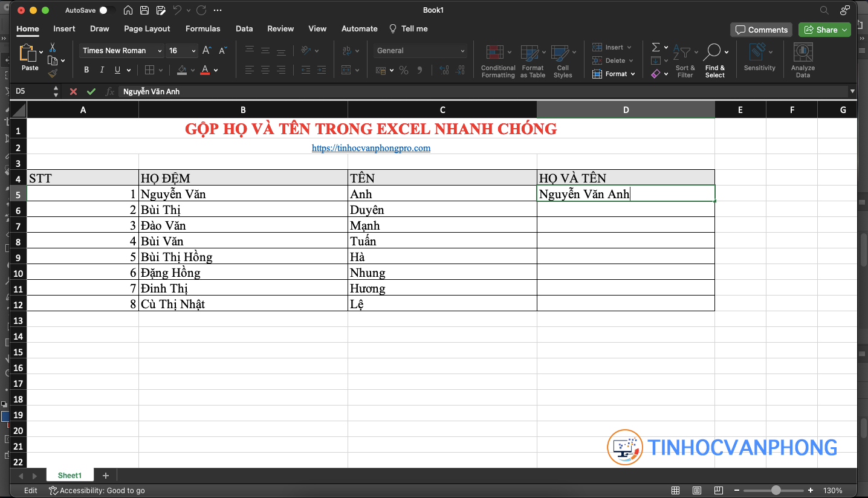868x498 pixels.
Task: Click the Cut scissors icon
Action: 53,47
